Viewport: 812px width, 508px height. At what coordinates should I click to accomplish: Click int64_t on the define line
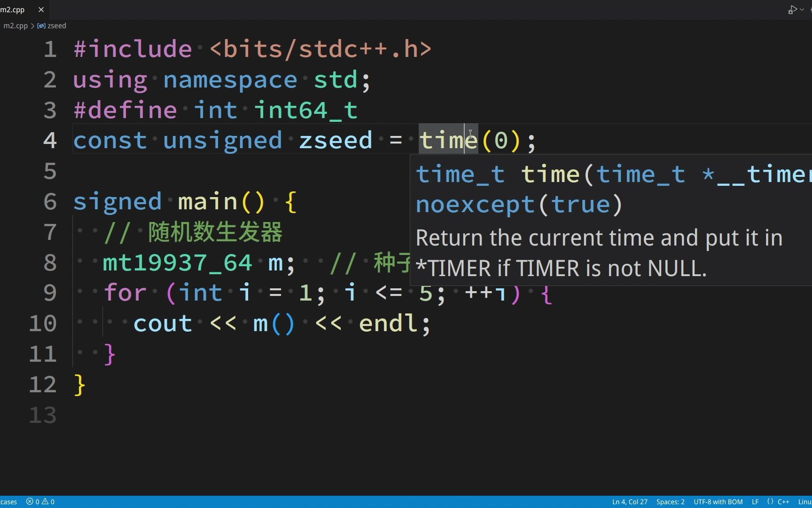[306, 110]
